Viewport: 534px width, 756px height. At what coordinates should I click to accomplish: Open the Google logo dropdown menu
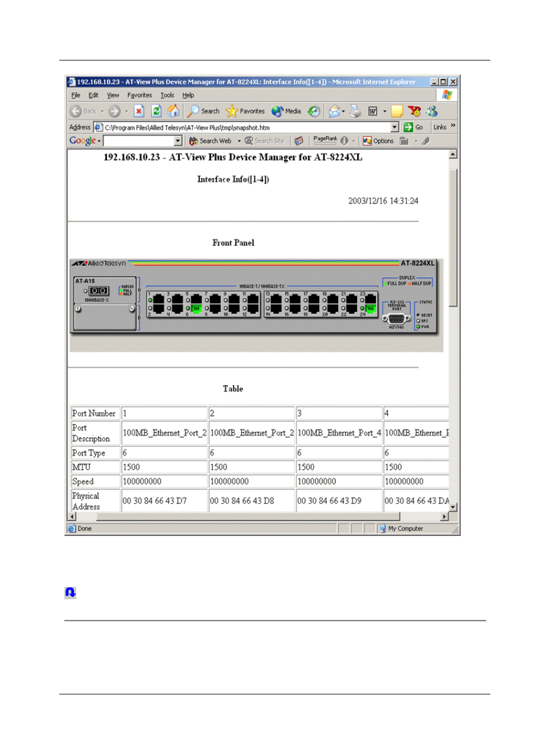pos(85,141)
